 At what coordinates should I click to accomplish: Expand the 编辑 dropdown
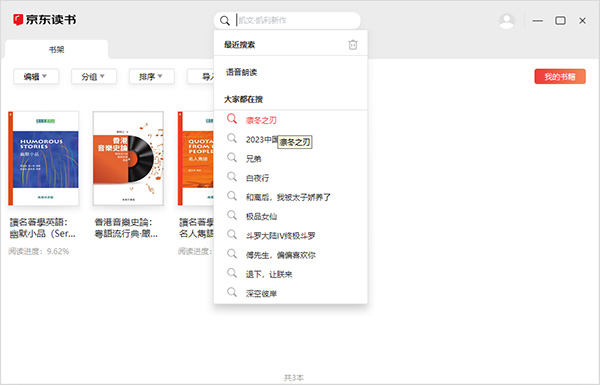click(36, 77)
